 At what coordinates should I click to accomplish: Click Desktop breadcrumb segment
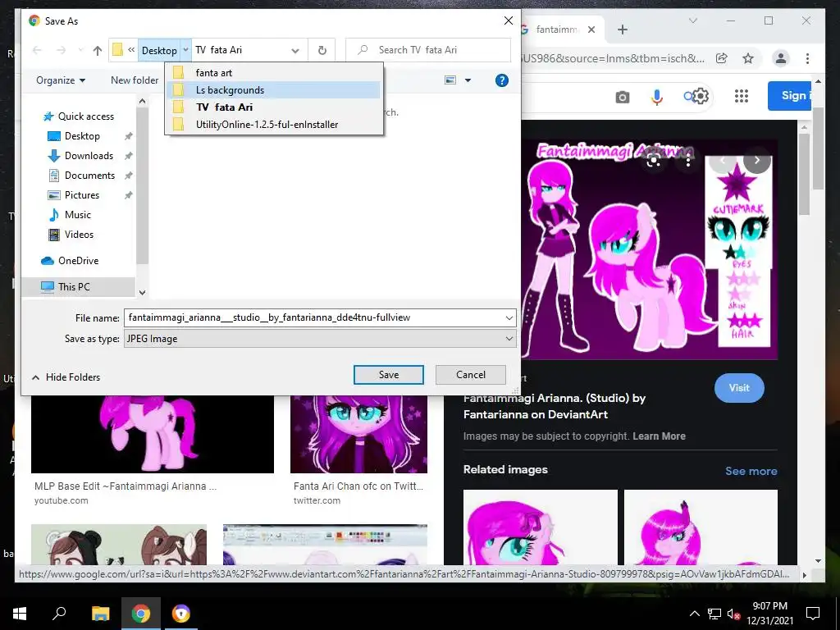(x=159, y=50)
